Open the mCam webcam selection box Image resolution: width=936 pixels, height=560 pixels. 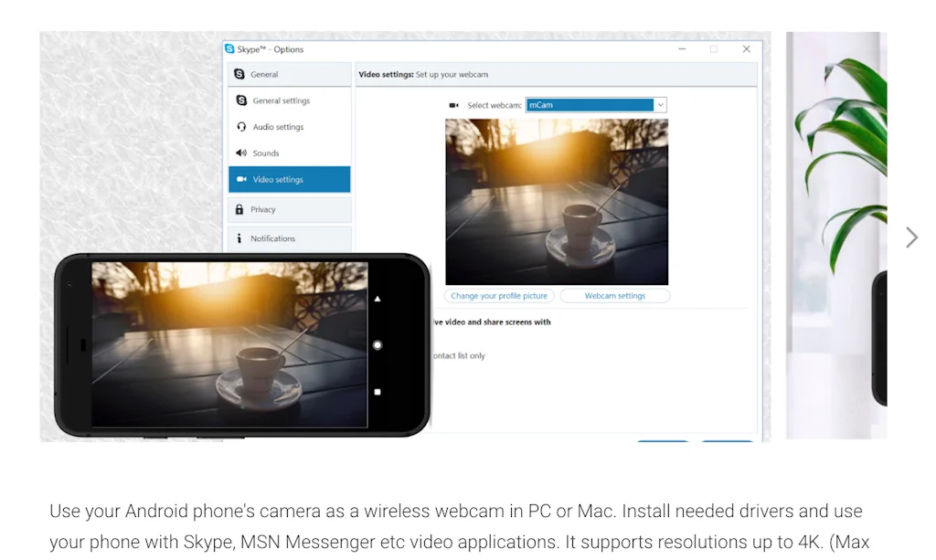pos(590,105)
